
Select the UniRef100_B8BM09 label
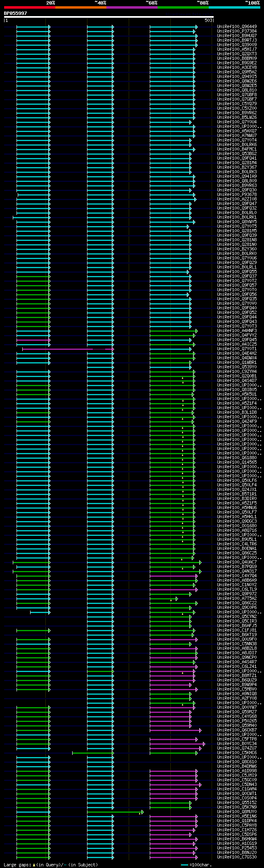point(237,59)
